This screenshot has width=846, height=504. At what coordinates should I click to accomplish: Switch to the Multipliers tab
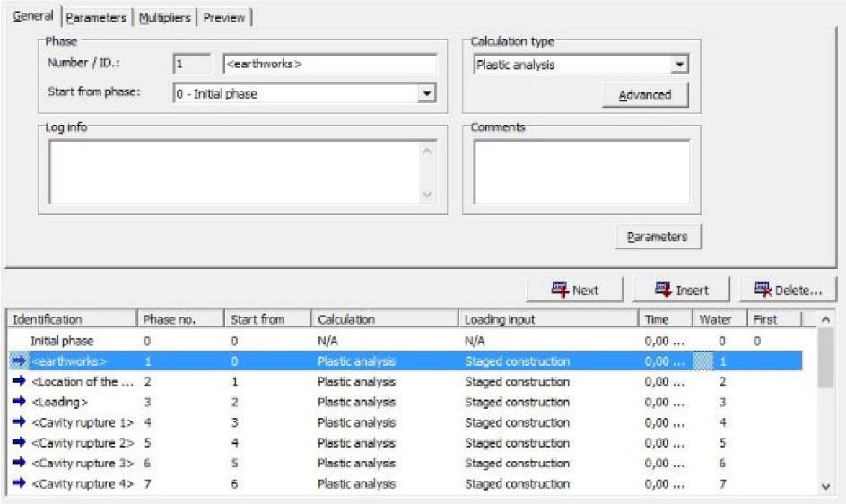(x=165, y=17)
